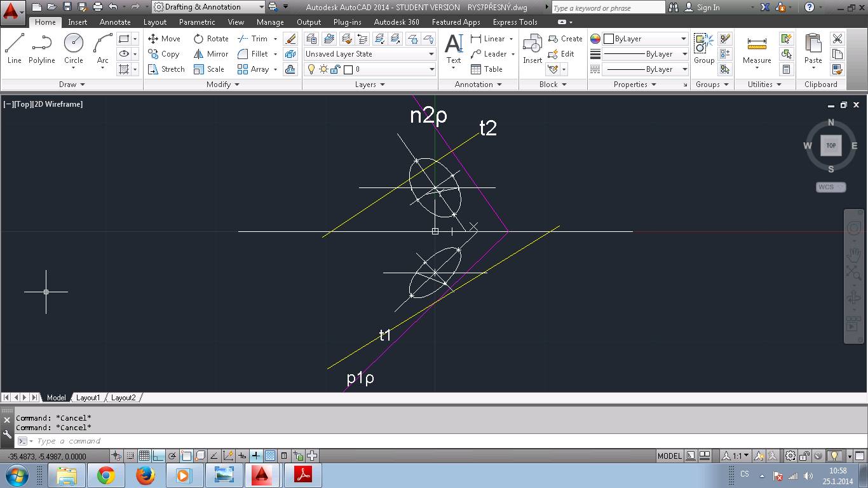Switch to the Insert ribbon tab

click(x=78, y=22)
